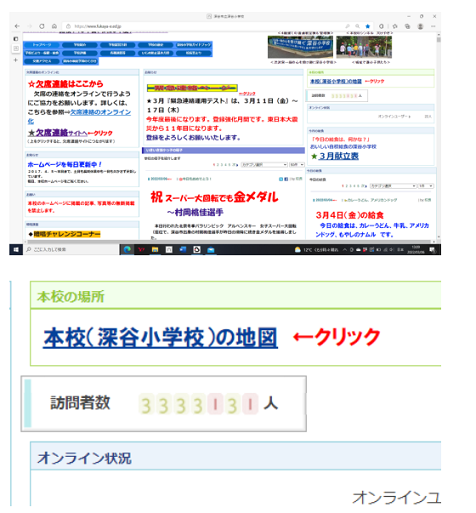Click the browser back arrow
The image size is (476, 513).
click(x=17, y=26)
